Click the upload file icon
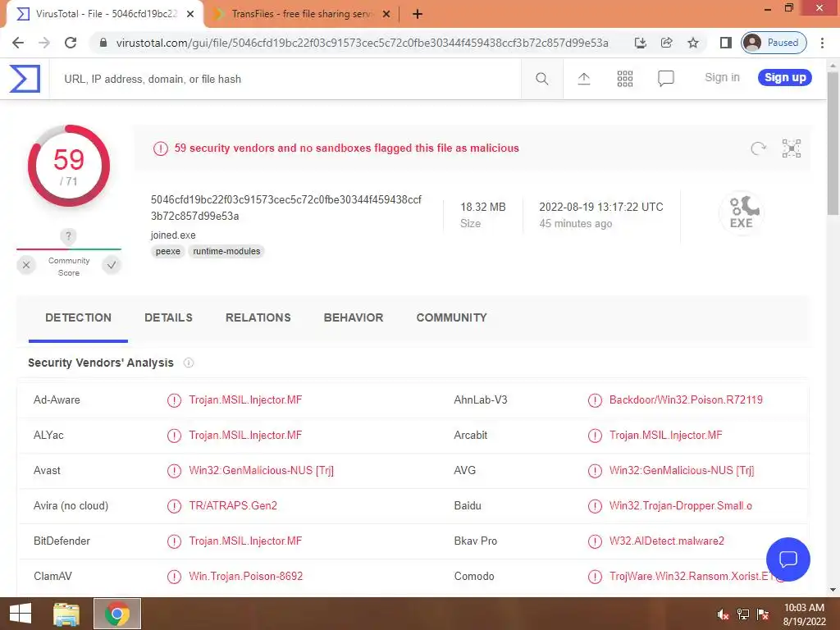Viewport: 840px width, 630px height. 584,79
